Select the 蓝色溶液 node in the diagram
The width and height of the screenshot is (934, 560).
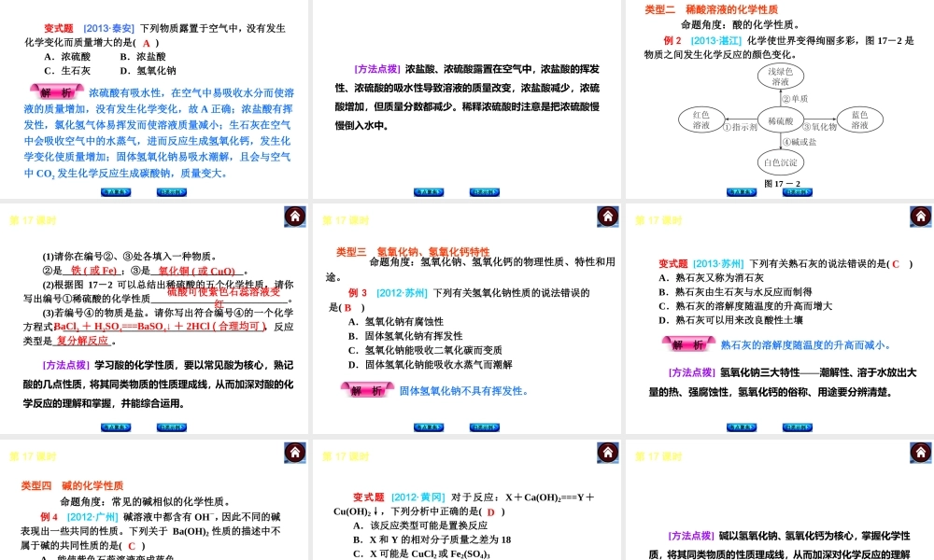coord(859,119)
